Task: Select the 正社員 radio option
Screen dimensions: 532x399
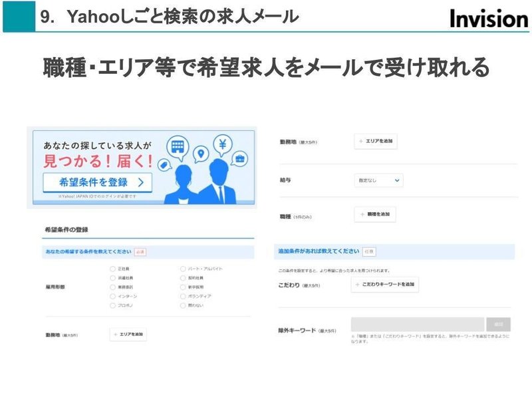Action: coord(112,269)
